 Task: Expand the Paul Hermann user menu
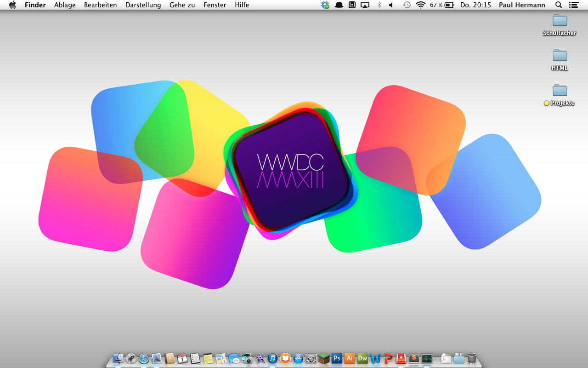pyautogui.click(x=522, y=5)
